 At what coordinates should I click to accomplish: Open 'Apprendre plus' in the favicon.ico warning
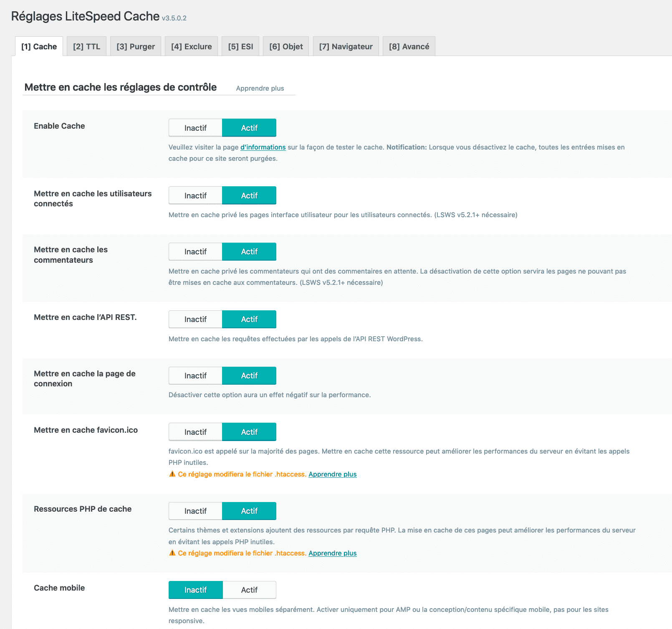(332, 474)
